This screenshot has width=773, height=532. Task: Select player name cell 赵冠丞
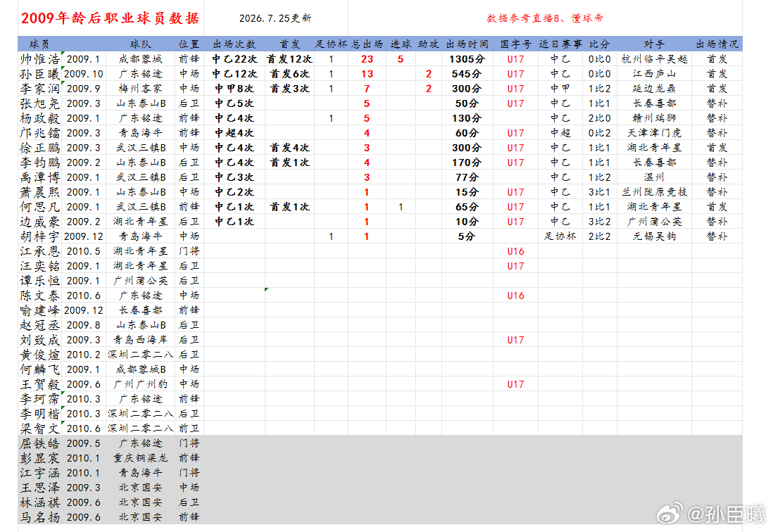coord(40,325)
